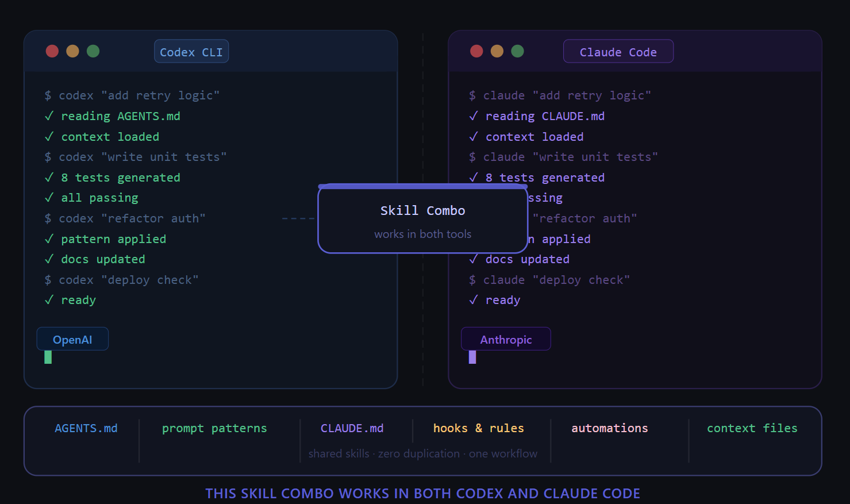Click '8 tests generated' in Claude Code window
The height and width of the screenshot is (504, 850).
click(545, 178)
